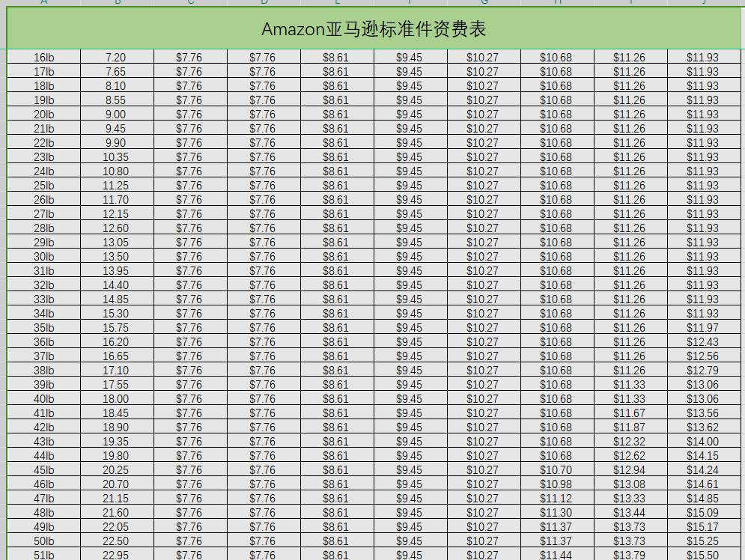This screenshot has width=745, height=560.
Task: Click the $12.79 cell in the 38lb row
Action: [704, 371]
